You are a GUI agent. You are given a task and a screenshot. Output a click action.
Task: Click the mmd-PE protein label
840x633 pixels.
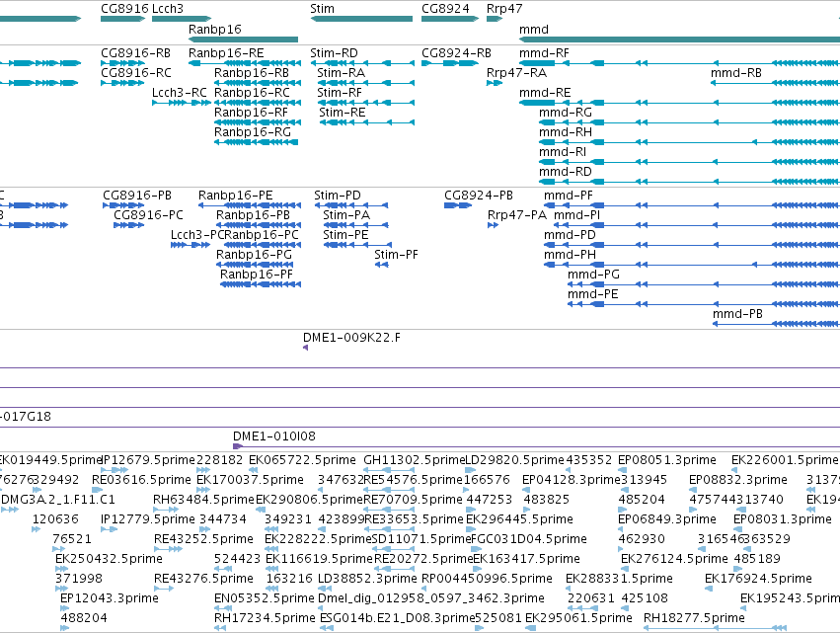click(x=592, y=295)
